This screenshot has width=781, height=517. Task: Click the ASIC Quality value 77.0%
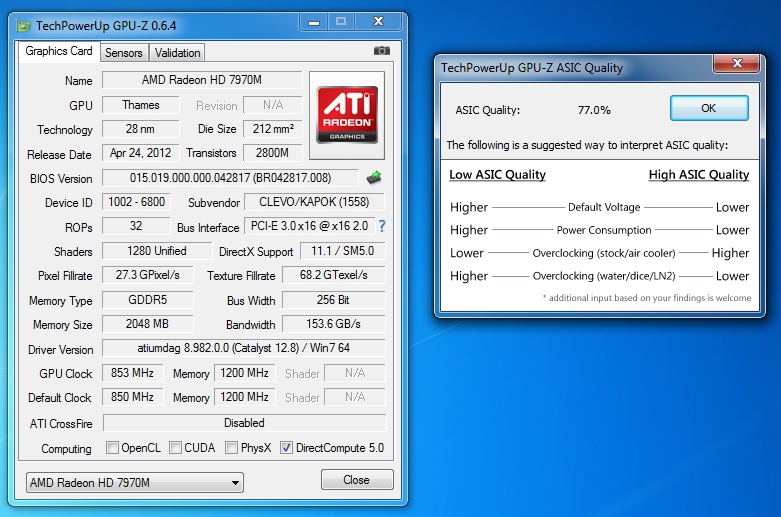(x=594, y=110)
